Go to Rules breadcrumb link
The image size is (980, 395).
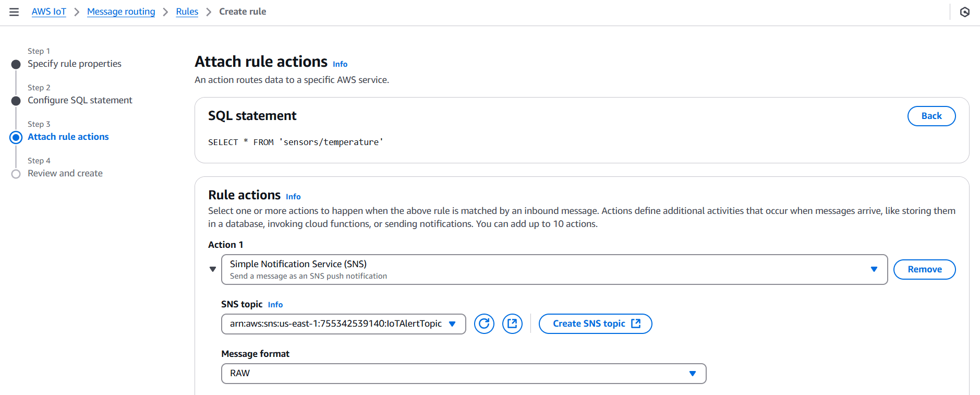tap(187, 11)
